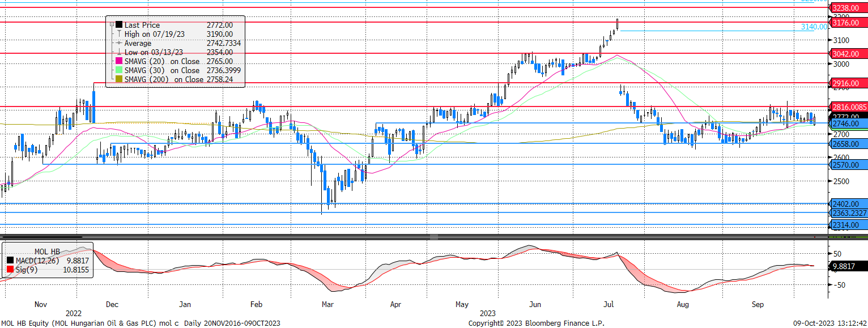Click the 2500 price axis label
This screenshot has height=328, width=868.
coord(841,181)
